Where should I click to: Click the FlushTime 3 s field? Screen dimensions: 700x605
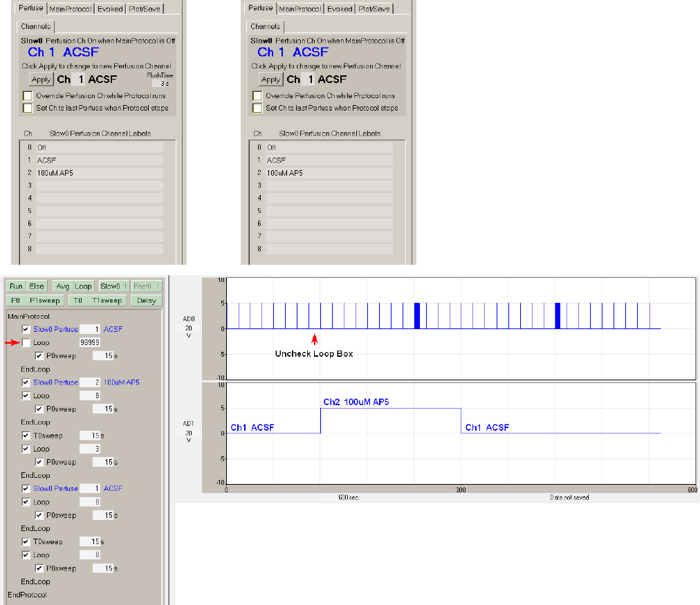(x=159, y=83)
